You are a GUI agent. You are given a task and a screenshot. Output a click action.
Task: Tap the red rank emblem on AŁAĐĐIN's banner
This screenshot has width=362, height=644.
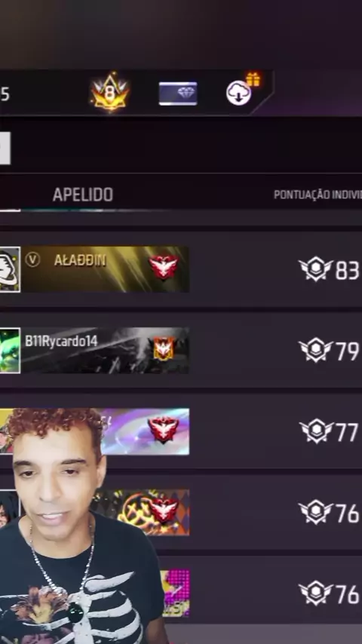164,268
